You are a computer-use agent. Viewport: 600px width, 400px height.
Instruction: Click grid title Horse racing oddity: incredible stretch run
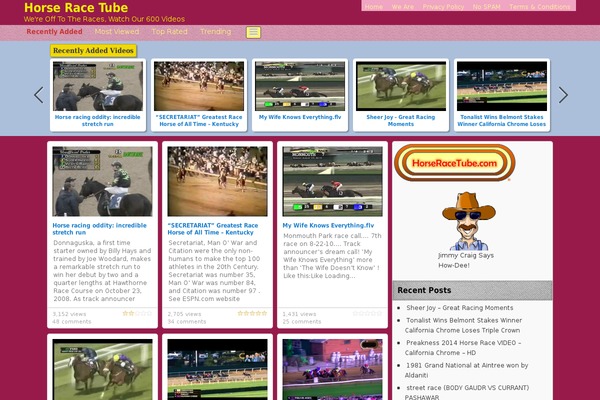click(99, 229)
